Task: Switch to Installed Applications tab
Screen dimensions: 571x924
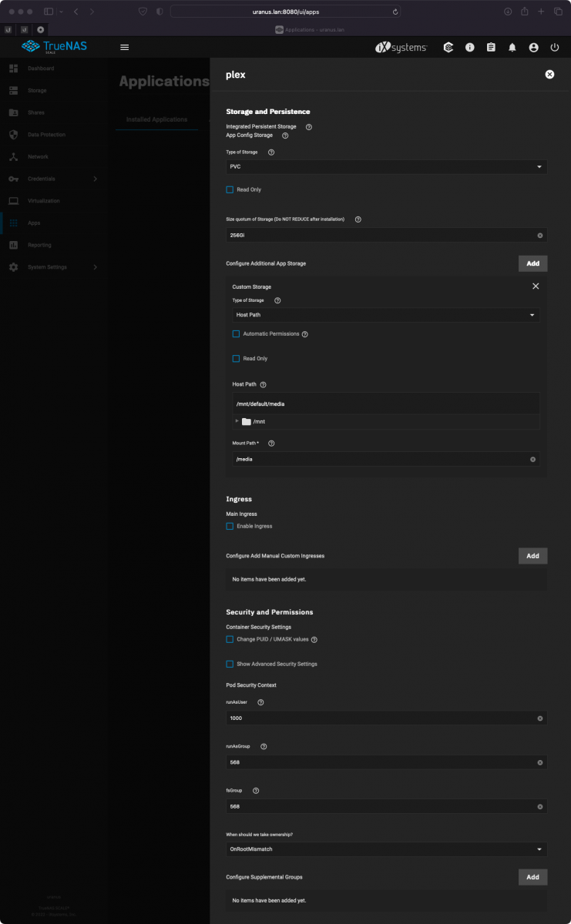Action: pos(156,119)
